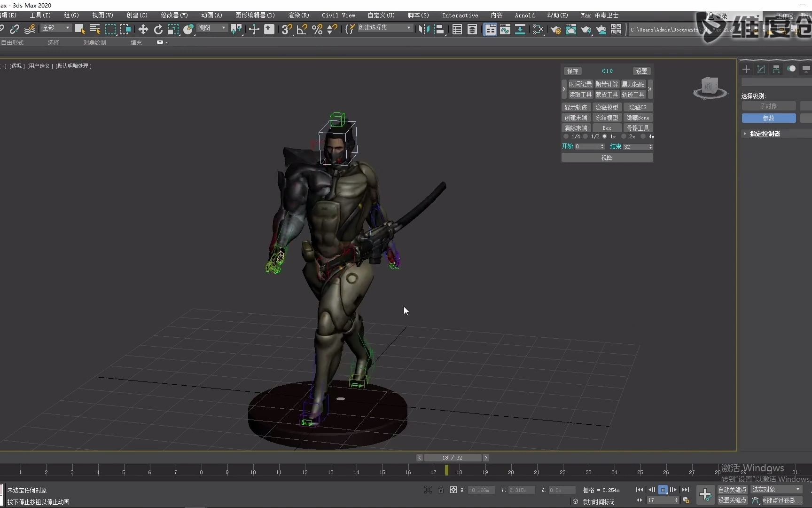Open the 全部 selection filter dropdown
Image resolution: width=812 pixels, height=508 pixels.
click(x=55, y=28)
